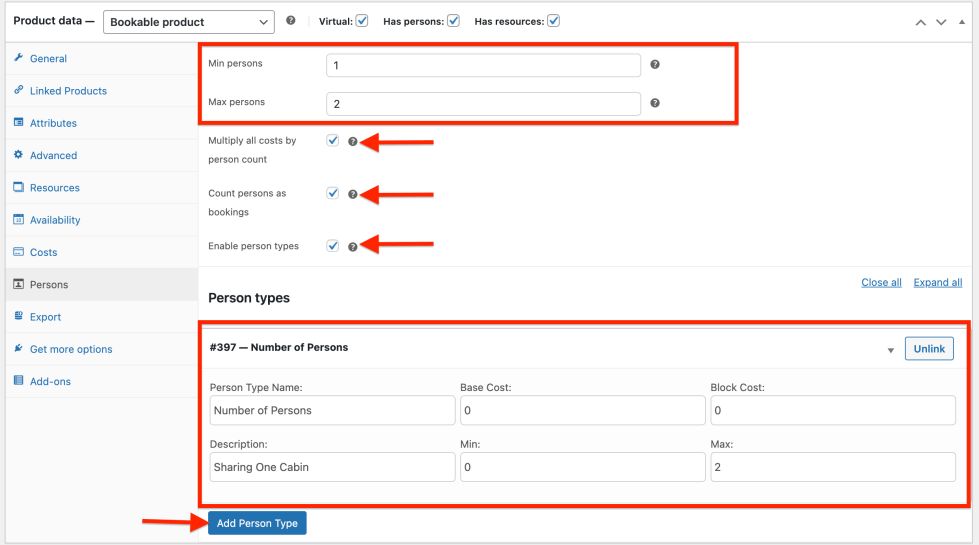Disable Multiply all costs by person count

click(x=333, y=141)
